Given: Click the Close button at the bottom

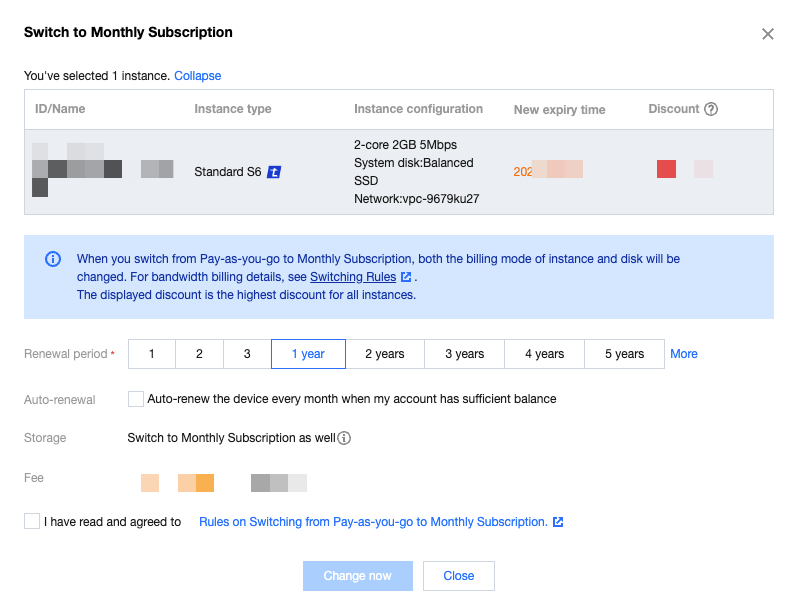Looking at the screenshot, I should [459, 576].
